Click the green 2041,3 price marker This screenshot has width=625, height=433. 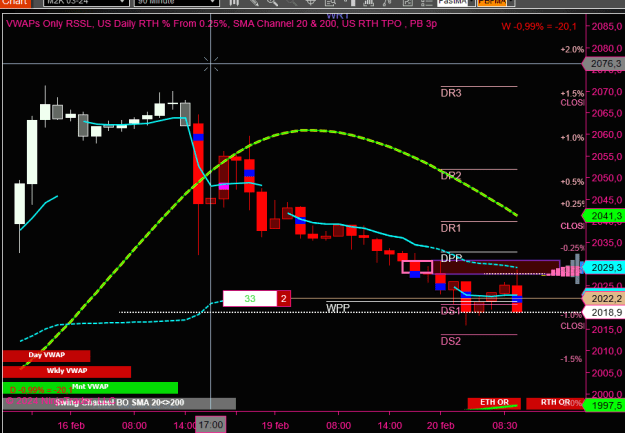(604, 216)
